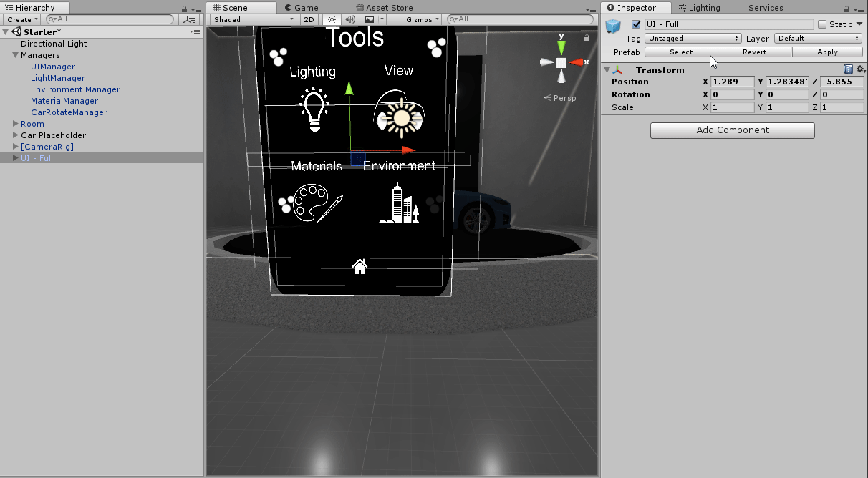Open Transform component gear settings
868x478 pixels.
(x=860, y=69)
